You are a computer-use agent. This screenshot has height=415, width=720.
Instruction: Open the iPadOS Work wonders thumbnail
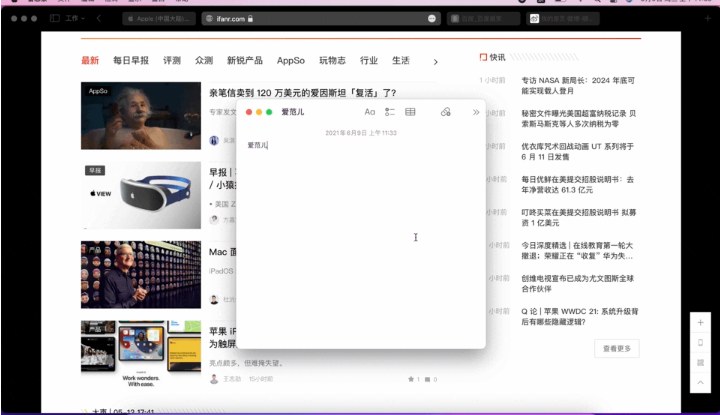(x=141, y=353)
